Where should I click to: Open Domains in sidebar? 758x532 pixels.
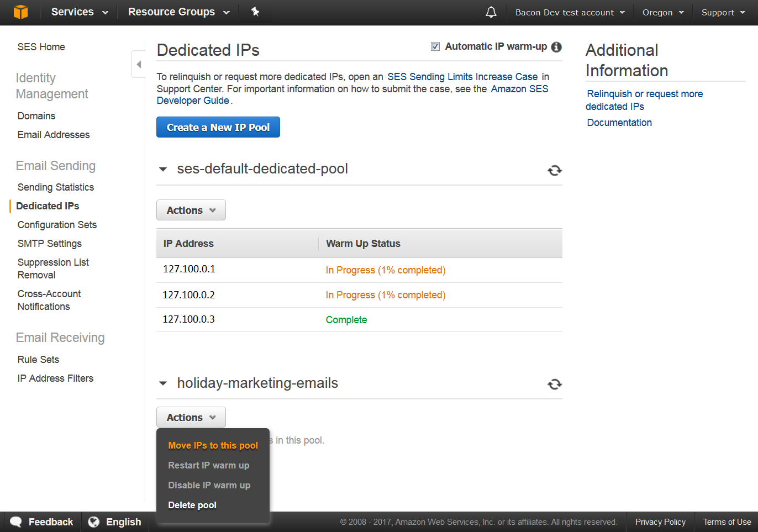click(x=36, y=116)
